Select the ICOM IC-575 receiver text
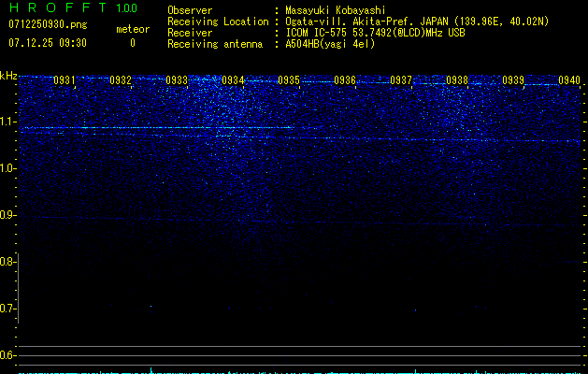The image size is (588, 374). tap(375, 33)
